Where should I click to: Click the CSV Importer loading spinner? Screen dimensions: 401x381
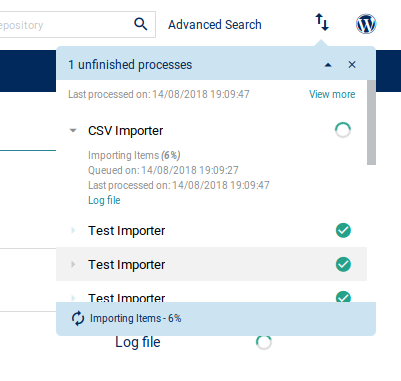click(343, 130)
